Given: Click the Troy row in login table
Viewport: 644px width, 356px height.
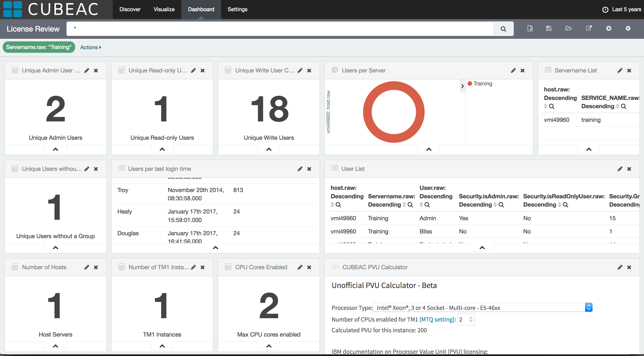Looking at the screenshot, I should click(x=215, y=194).
